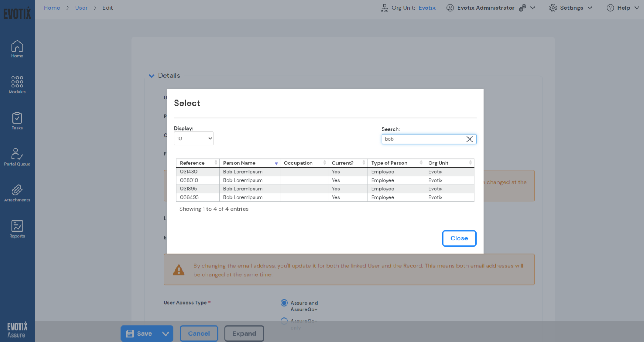The height and width of the screenshot is (342, 644).
Task: Click the Settings gear icon
Action: coord(553,8)
